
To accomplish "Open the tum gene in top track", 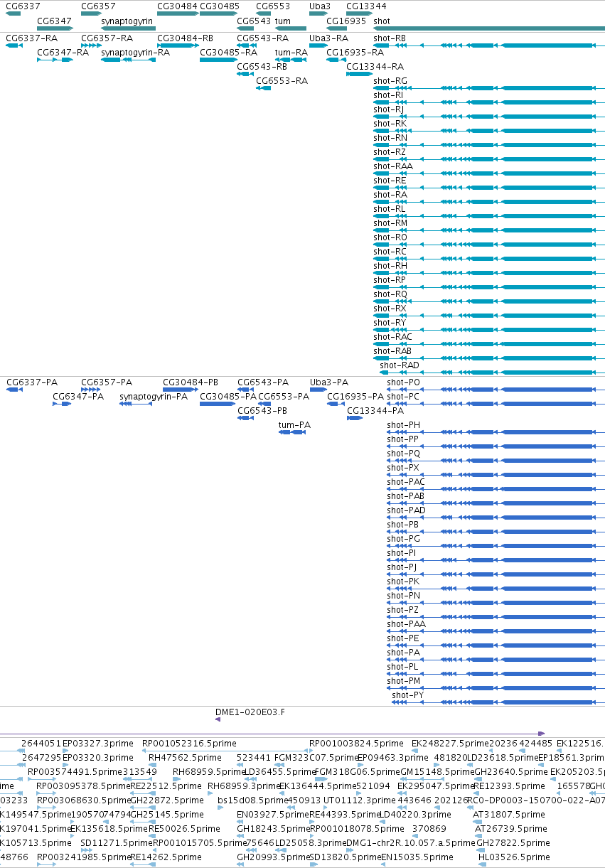I will point(291,28).
